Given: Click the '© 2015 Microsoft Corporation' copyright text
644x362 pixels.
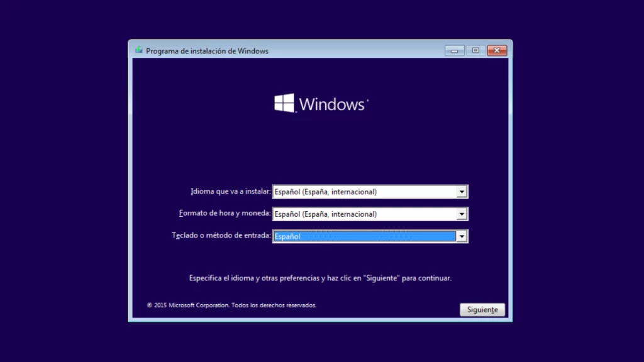Looking at the screenshot, I should (x=231, y=305).
